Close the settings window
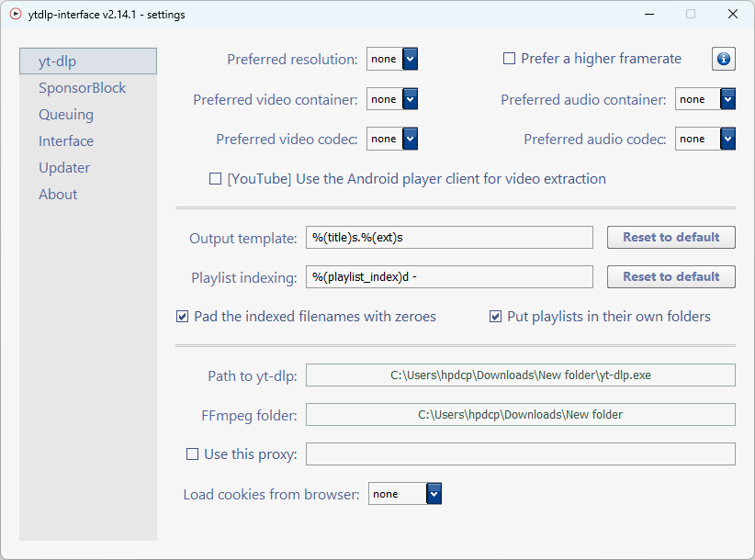The width and height of the screenshot is (755, 560). coord(732,14)
